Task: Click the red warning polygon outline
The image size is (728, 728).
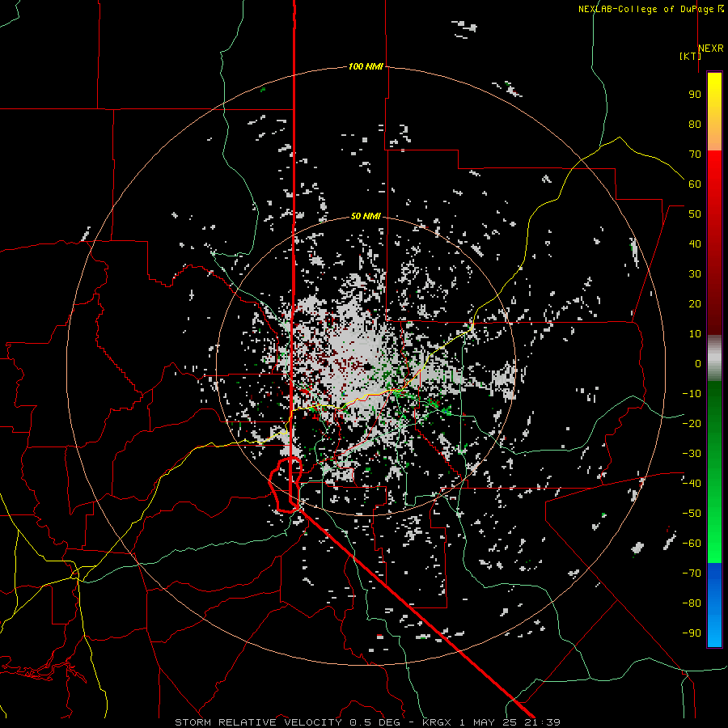Action: pyautogui.click(x=286, y=485)
